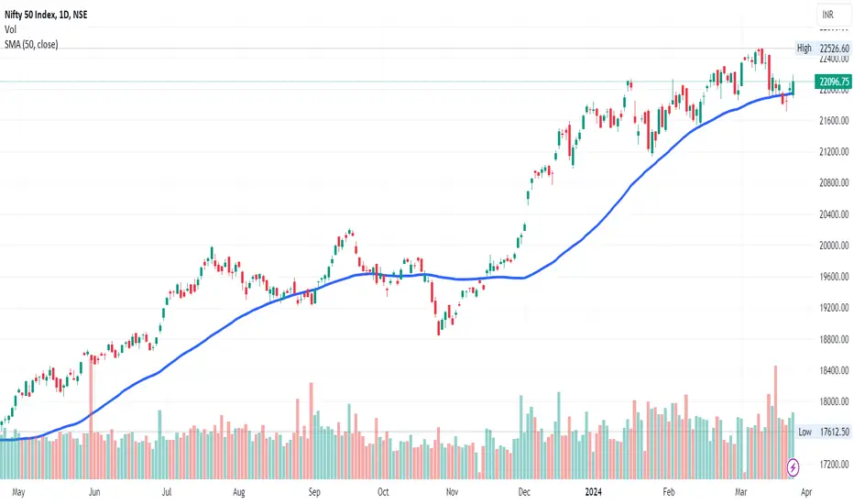This screenshot has height=504, width=854.
Task: Select the Nifty 50 Index symbol title
Action: [46, 15]
